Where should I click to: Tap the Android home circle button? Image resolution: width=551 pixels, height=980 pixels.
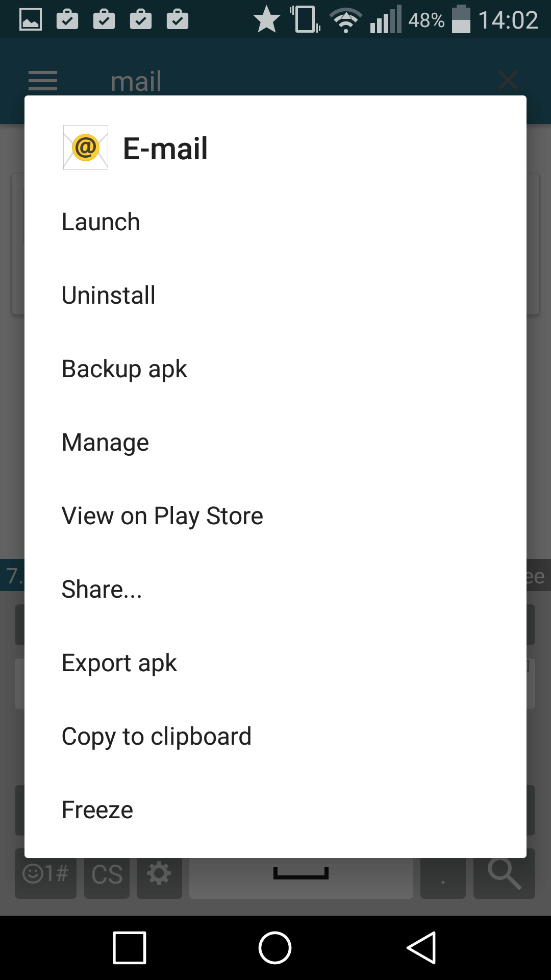(275, 948)
